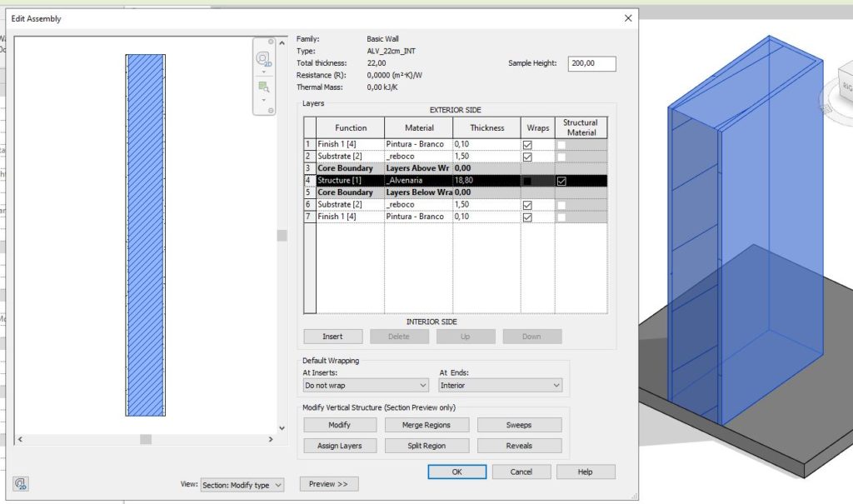The image size is (853, 504).
Task: Select row 1 Finish 1 [4] function cell
Action: [351, 144]
